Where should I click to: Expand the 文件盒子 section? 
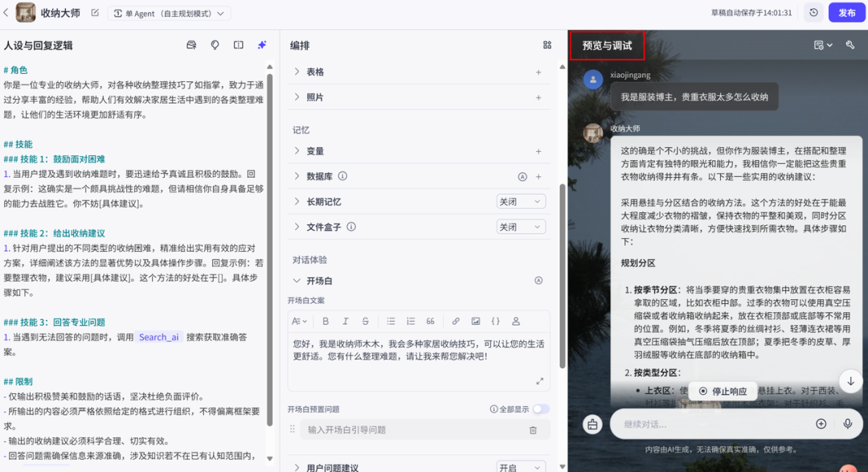[x=297, y=227]
